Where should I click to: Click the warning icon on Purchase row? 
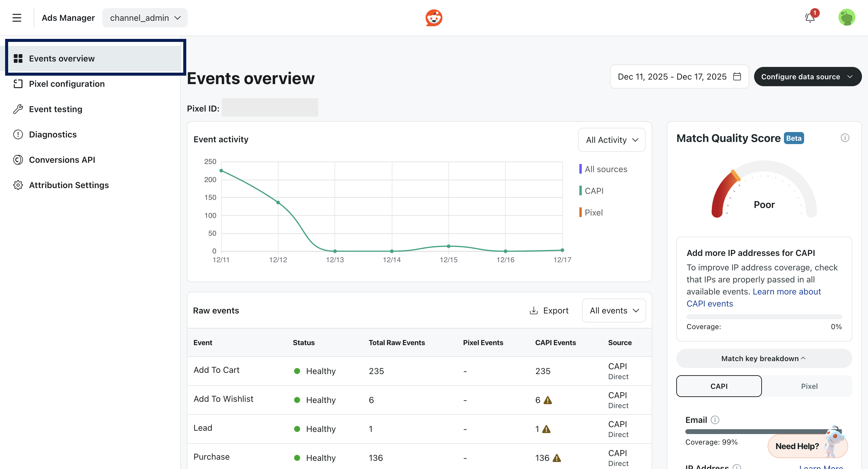(x=557, y=458)
